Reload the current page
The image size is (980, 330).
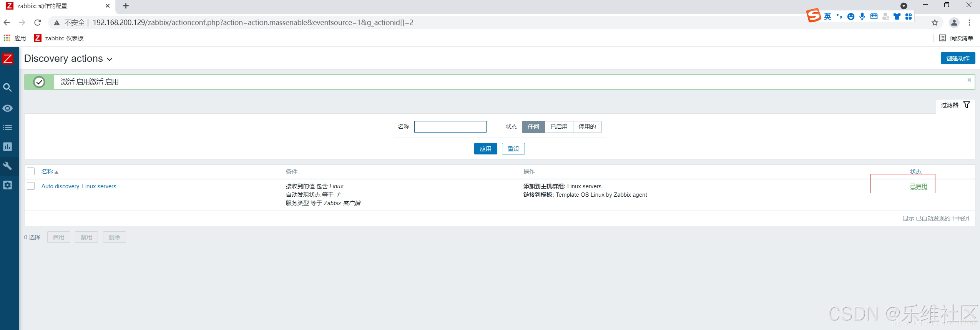(38, 23)
